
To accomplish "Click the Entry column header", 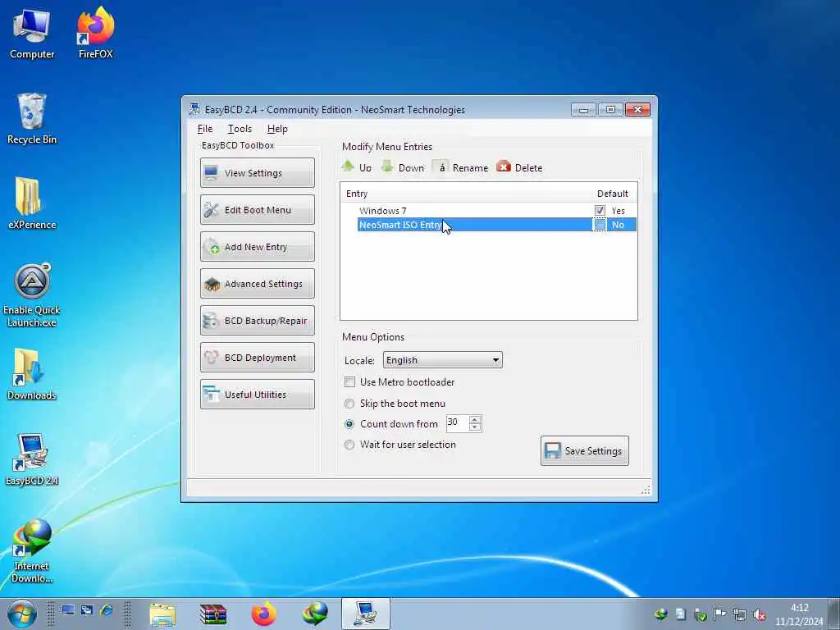I will point(357,194).
